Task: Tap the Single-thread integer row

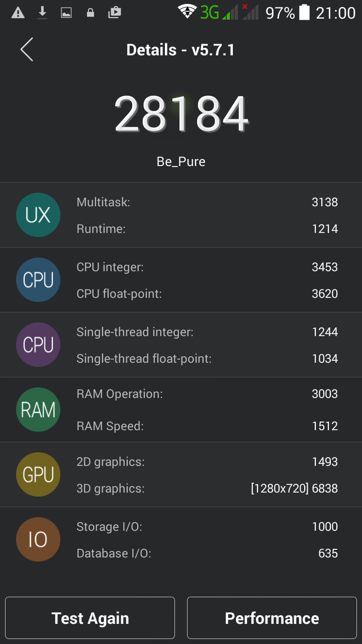Action: [x=207, y=332]
